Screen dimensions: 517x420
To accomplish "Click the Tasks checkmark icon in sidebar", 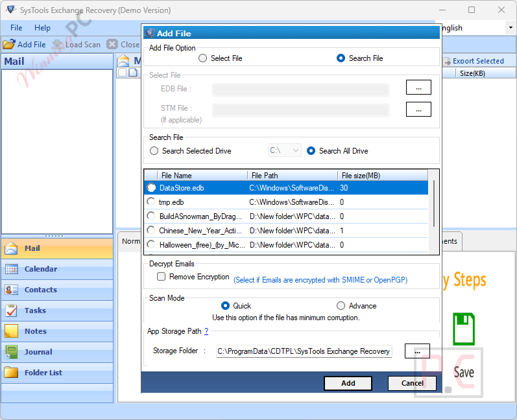I will (x=12, y=310).
